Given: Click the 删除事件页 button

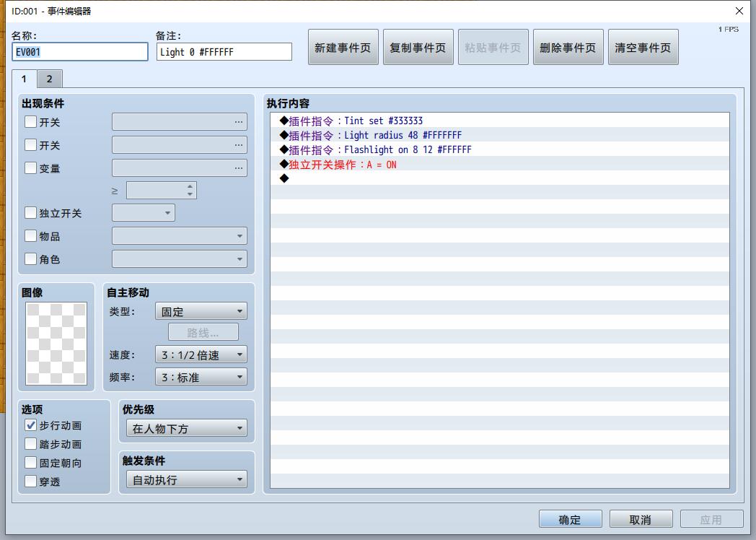Looking at the screenshot, I should point(568,48).
